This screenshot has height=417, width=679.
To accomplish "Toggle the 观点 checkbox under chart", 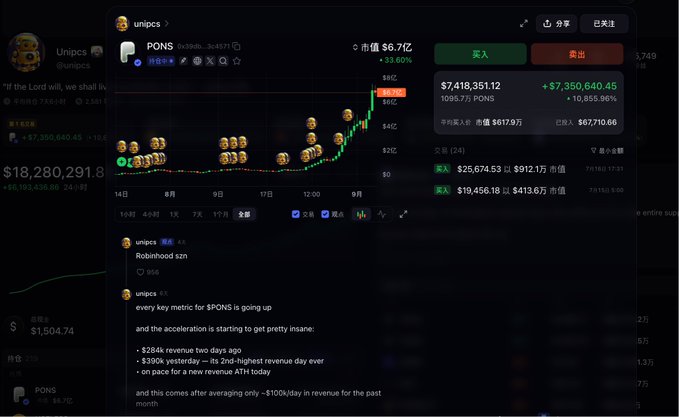I will [x=325, y=214].
